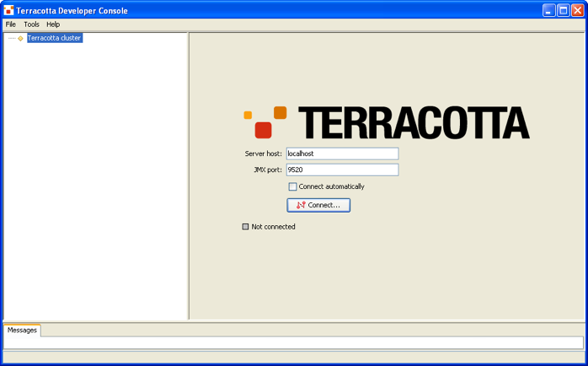Image resolution: width=588 pixels, height=366 pixels.
Task: Click the Terracotta app icon in title bar
Action: 8,10
